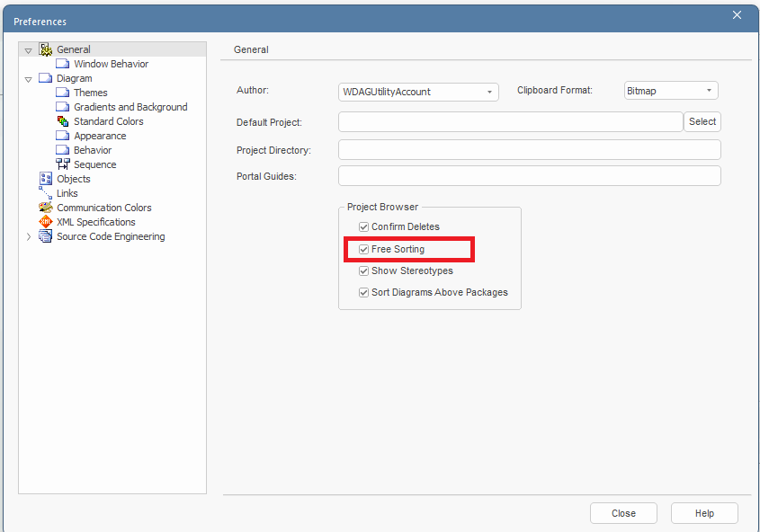
Task: Click the Standard Colors page icon
Action: click(x=62, y=121)
